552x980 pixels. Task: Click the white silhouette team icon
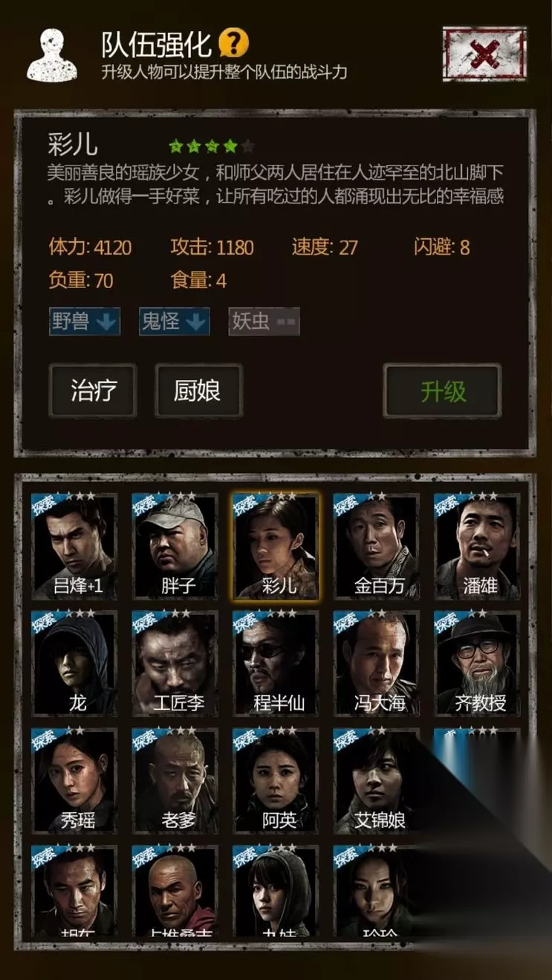coord(52,54)
